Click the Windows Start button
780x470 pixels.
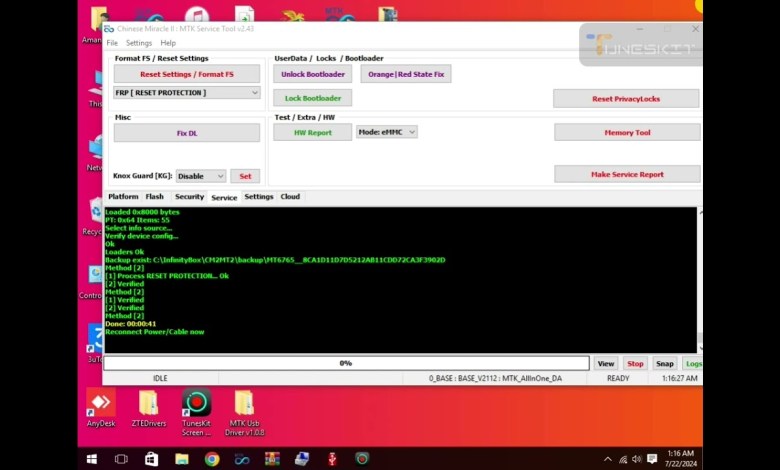tap(91, 459)
